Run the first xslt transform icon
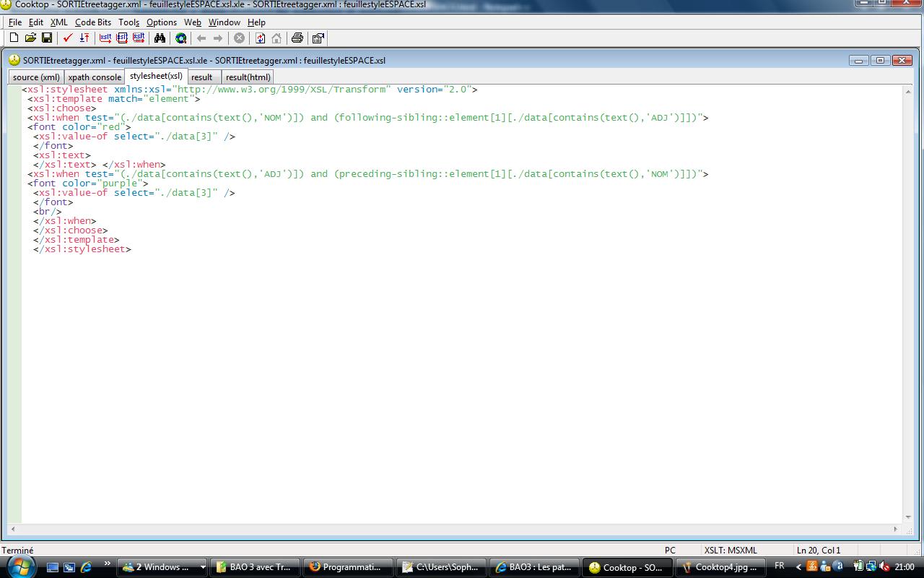Image resolution: width=924 pixels, height=578 pixels. (x=105, y=38)
